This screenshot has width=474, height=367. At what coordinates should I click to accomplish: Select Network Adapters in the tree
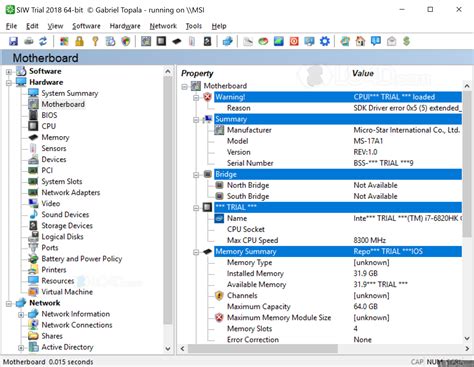71,192
